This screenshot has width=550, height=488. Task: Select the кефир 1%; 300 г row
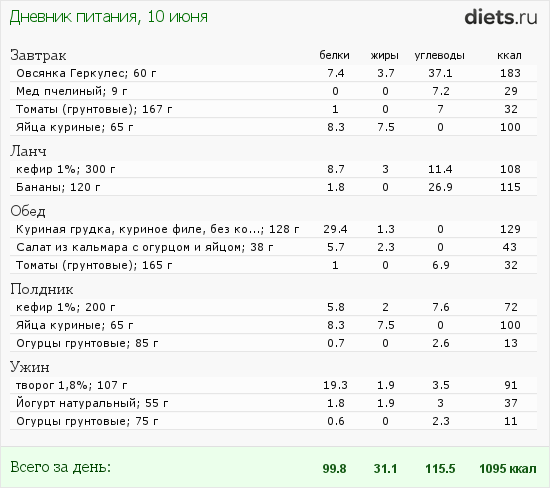pos(273,169)
